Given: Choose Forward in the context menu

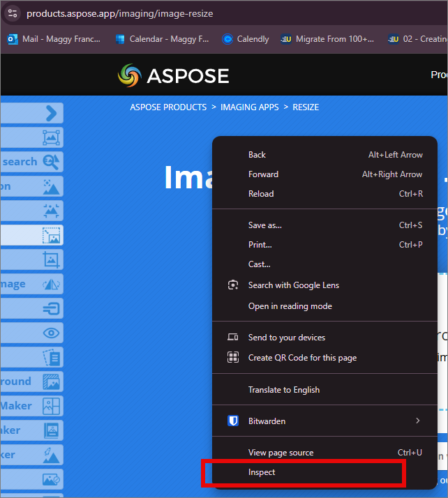Looking at the screenshot, I should pyautogui.click(x=324, y=174).
